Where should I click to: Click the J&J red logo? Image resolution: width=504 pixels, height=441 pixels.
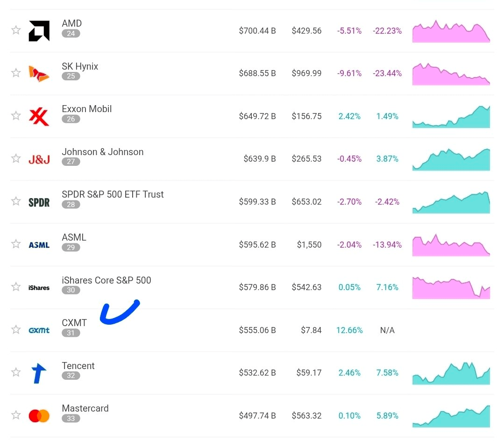click(39, 159)
